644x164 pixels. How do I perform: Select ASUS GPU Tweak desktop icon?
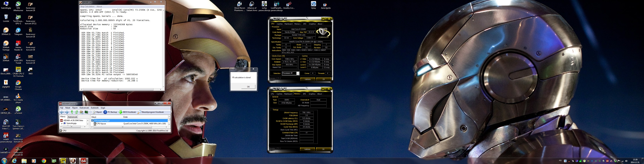click(x=18, y=59)
